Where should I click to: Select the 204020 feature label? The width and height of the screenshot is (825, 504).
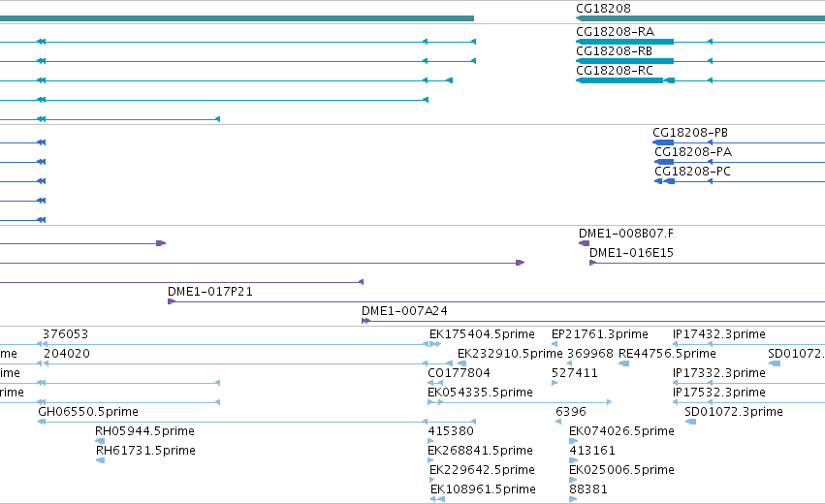[67, 354]
